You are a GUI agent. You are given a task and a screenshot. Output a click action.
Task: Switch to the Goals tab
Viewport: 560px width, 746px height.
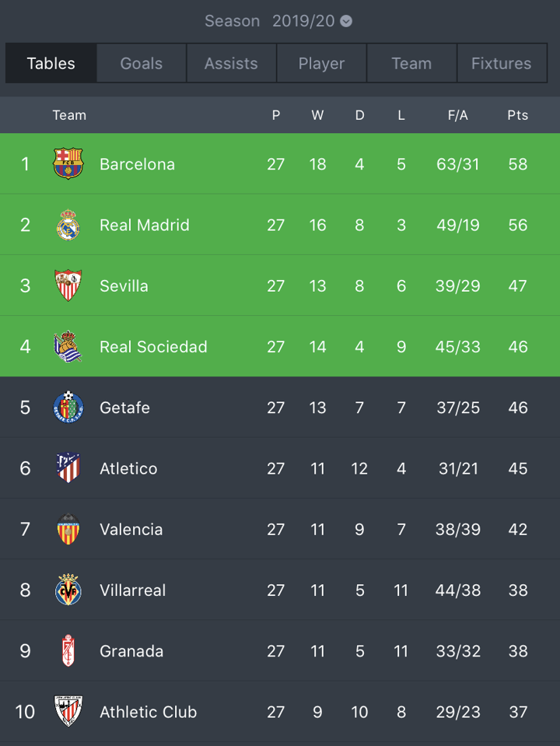(142, 64)
